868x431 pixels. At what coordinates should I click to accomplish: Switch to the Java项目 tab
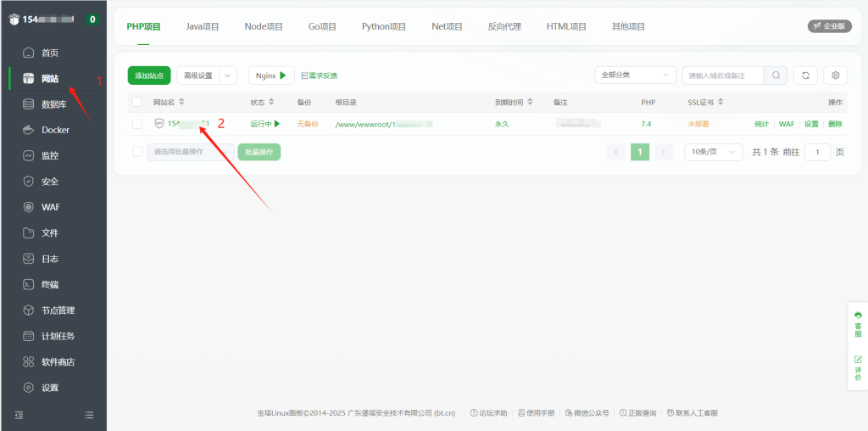(203, 26)
